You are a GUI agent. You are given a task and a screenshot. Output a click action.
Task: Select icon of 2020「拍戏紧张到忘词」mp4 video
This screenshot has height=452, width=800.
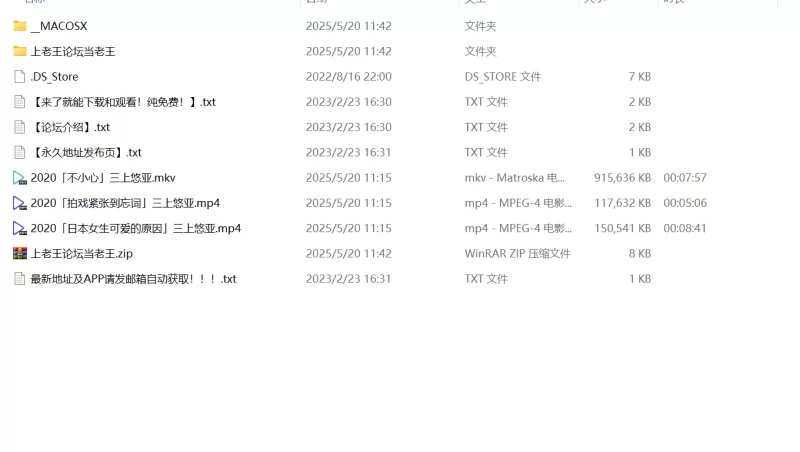click(x=19, y=203)
